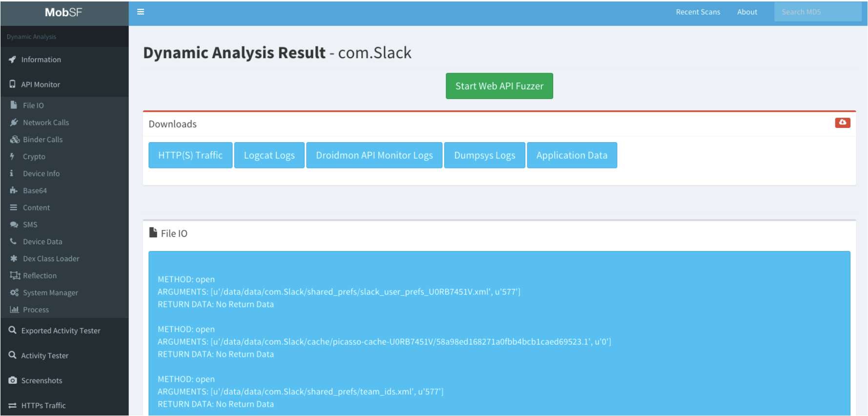The width and height of the screenshot is (868, 416).
Task: Click the Exported Activity Tester magnifier icon
Action: [13, 330]
